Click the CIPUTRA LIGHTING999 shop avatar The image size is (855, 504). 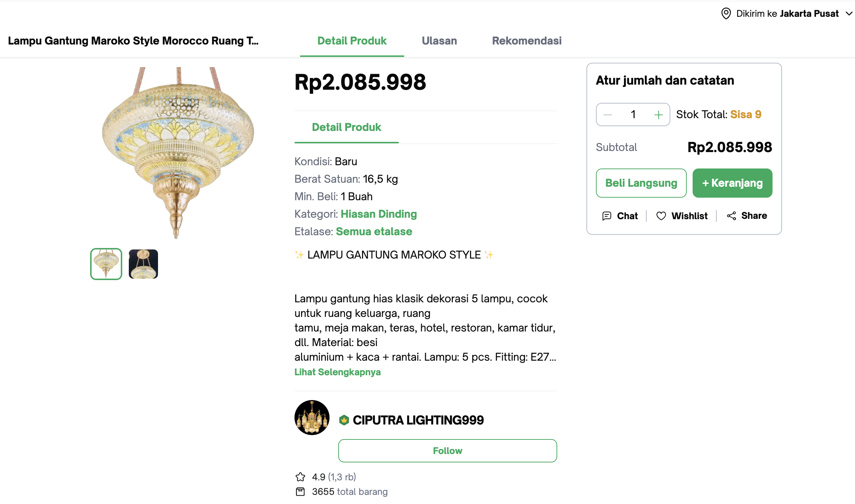(x=312, y=418)
